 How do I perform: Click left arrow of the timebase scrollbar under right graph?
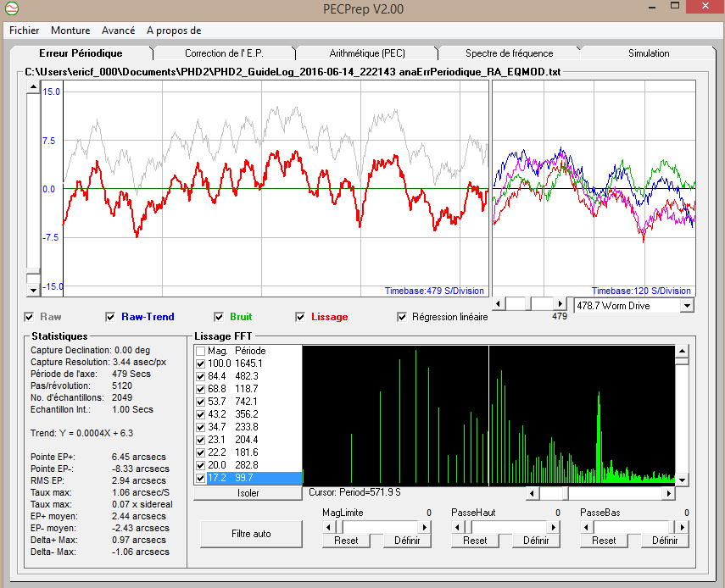tap(500, 303)
